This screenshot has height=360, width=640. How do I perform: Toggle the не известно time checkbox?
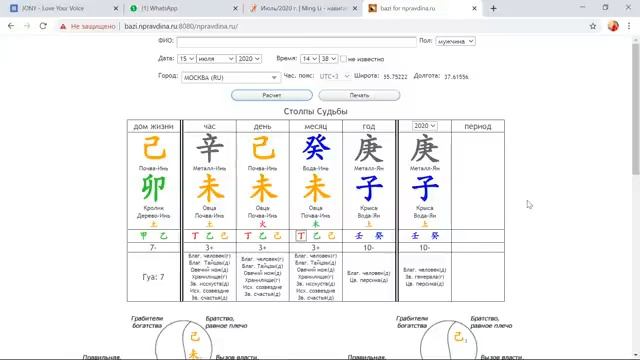(x=343, y=59)
